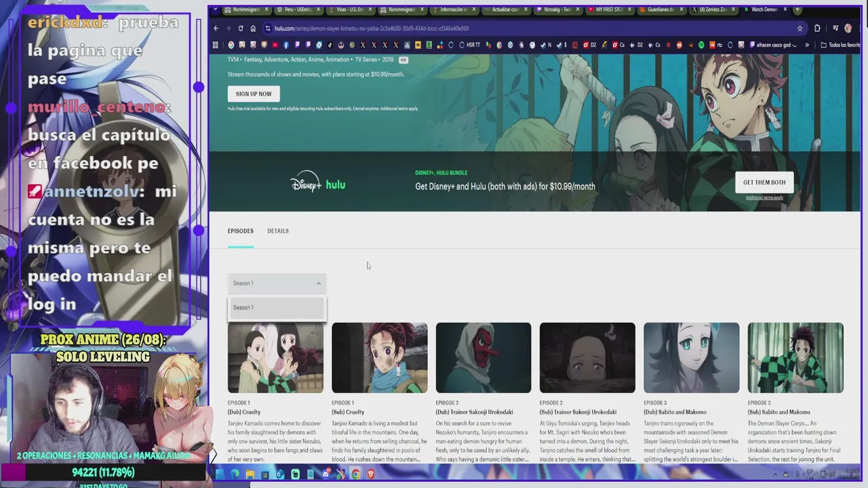Open Discord from the taskbar
Viewport: 868px width, 488px height.
[325, 474]
